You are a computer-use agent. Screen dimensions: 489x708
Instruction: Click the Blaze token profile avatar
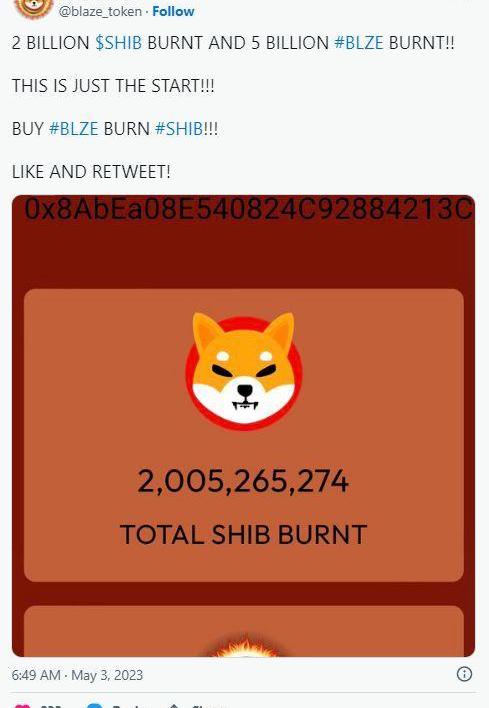(33, 8)
